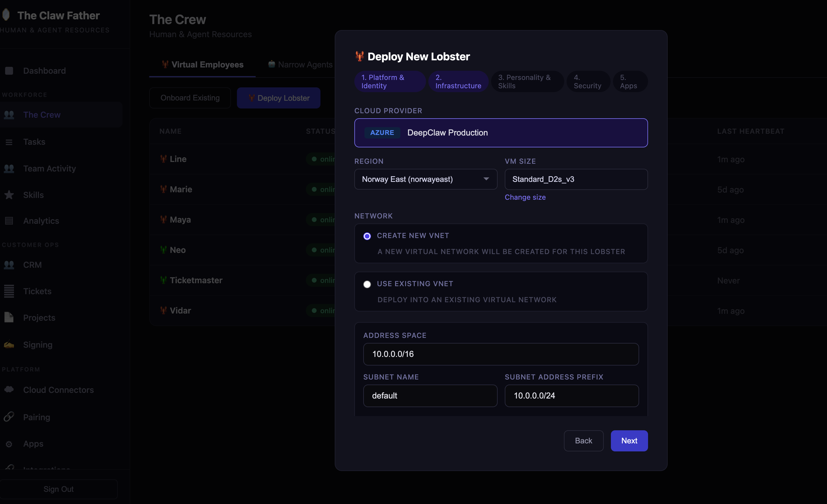
Task: Click the Tasks list icon in sidebar
Action: point(9,142)
